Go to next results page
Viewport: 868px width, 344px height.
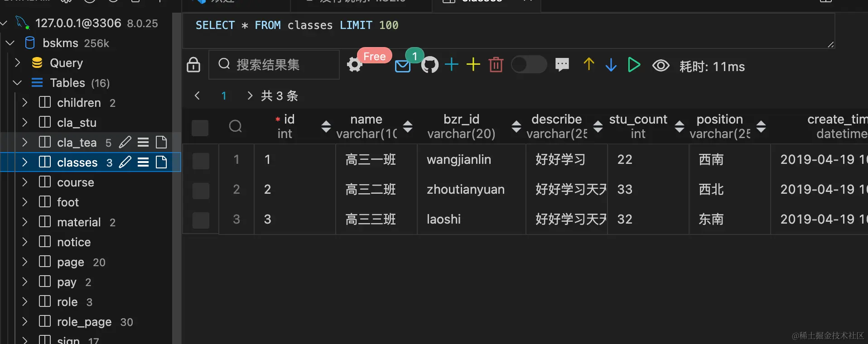250,96
